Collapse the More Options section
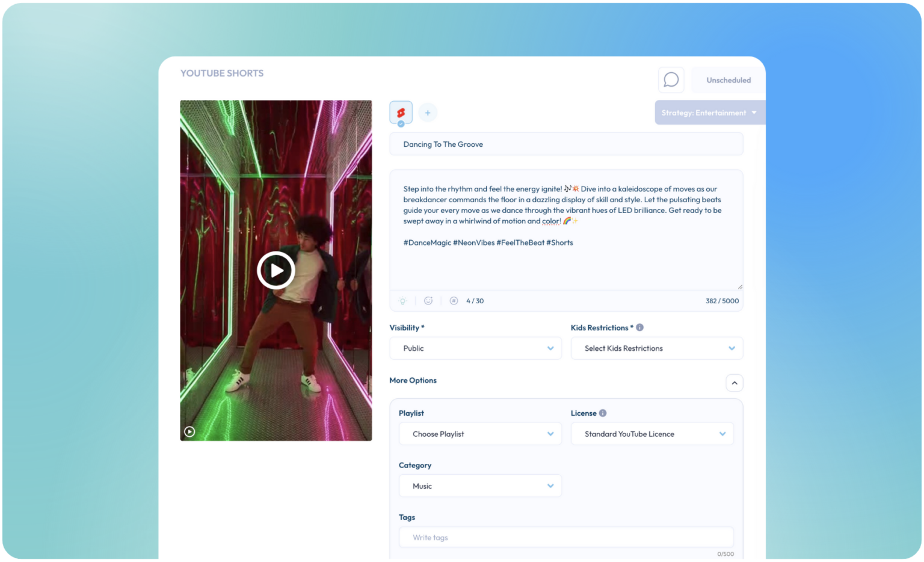 pyautogui.click(x=734, y=383)
